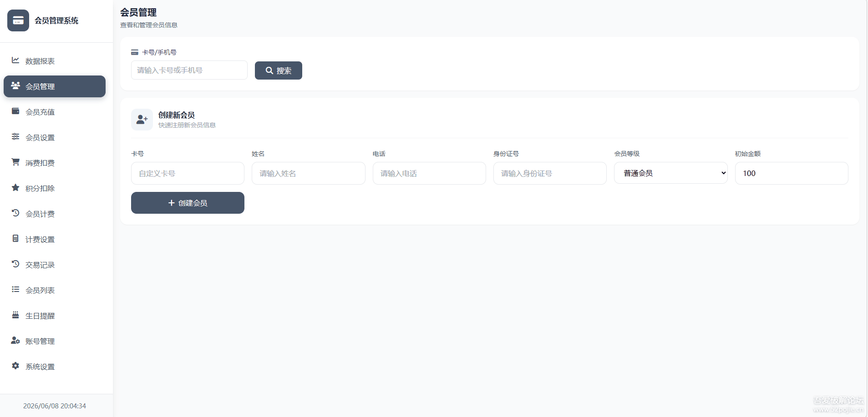Expand the 会员等级 dropdown showing 普通会员

point(671,173)
